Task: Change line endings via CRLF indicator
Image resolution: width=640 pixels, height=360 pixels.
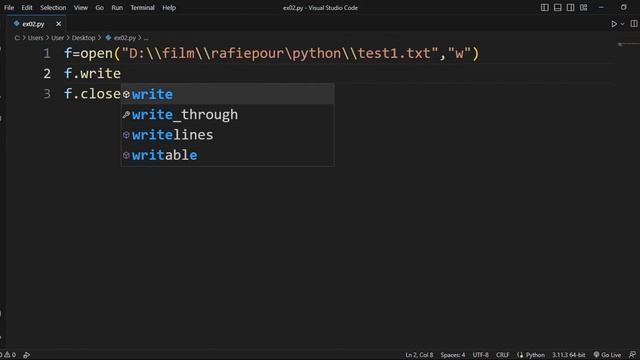Action: click(x=502, y=355)
